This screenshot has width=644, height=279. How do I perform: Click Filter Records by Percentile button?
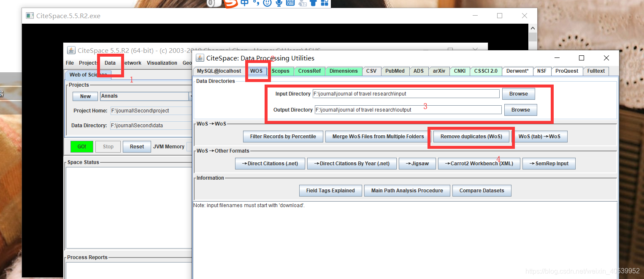pos(283,137)
